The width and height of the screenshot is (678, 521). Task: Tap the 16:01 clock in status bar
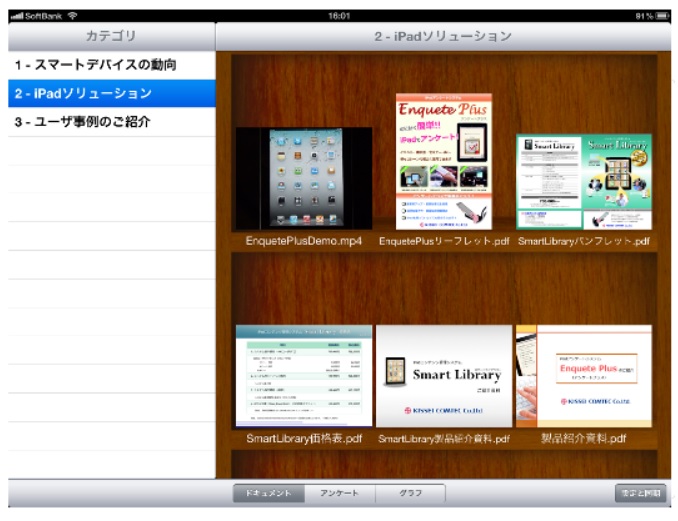(339, 16)
